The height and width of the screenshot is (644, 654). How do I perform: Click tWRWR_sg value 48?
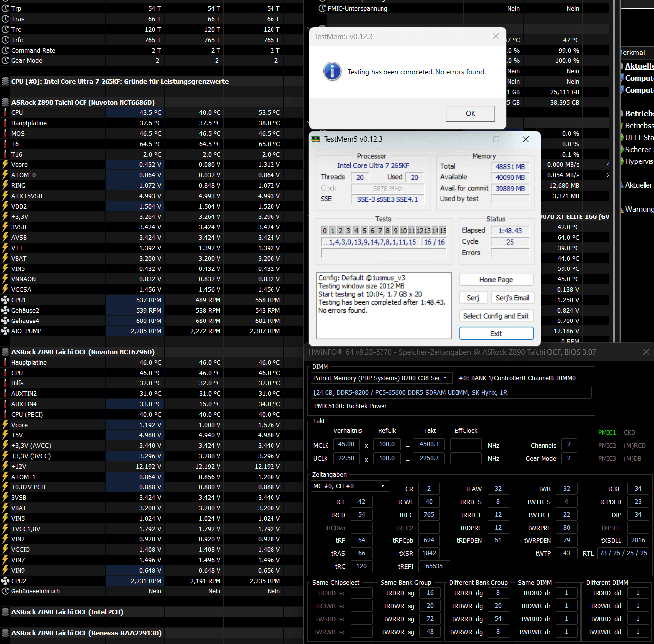click(430, 632)
